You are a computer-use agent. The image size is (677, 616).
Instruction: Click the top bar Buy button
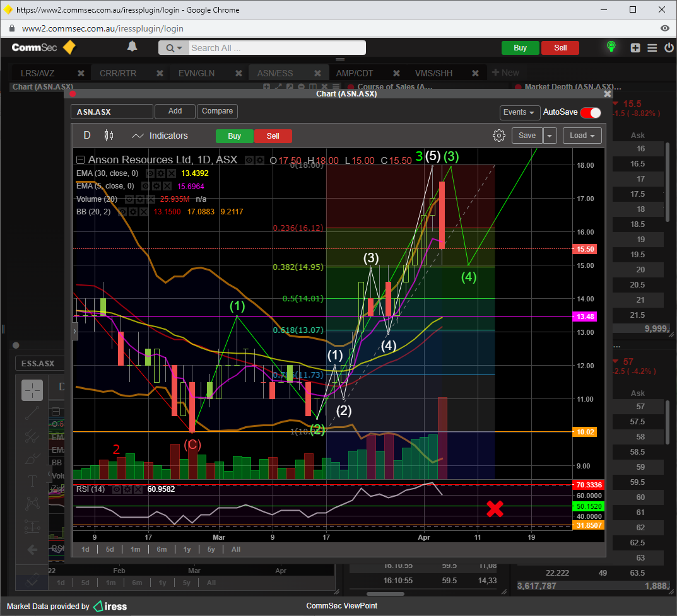[521, 48]
